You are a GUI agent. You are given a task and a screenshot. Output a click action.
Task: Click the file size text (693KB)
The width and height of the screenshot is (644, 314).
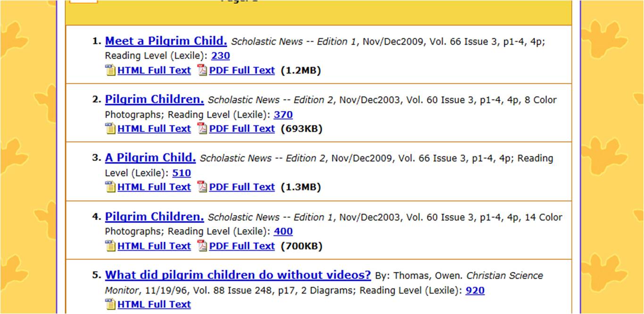301,129
